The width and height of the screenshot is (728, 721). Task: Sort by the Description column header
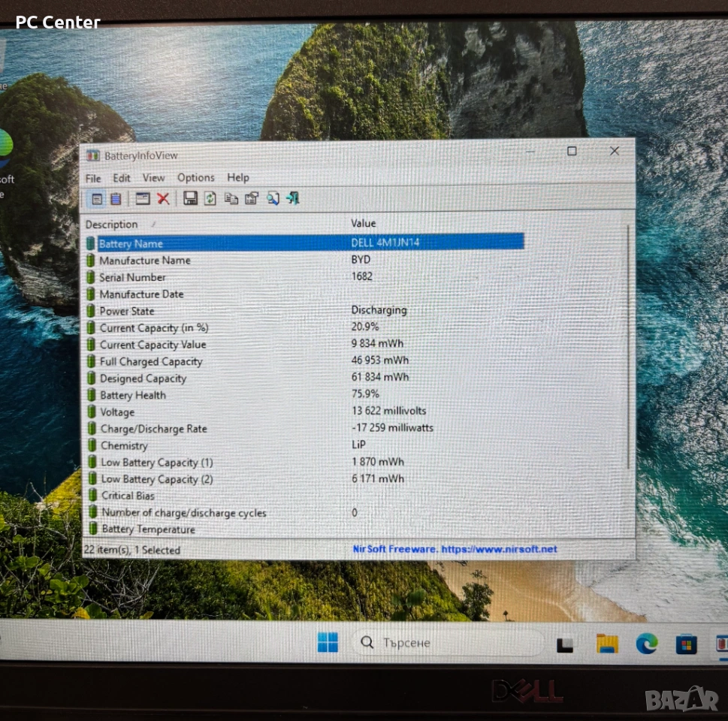[x=112, y=225]
